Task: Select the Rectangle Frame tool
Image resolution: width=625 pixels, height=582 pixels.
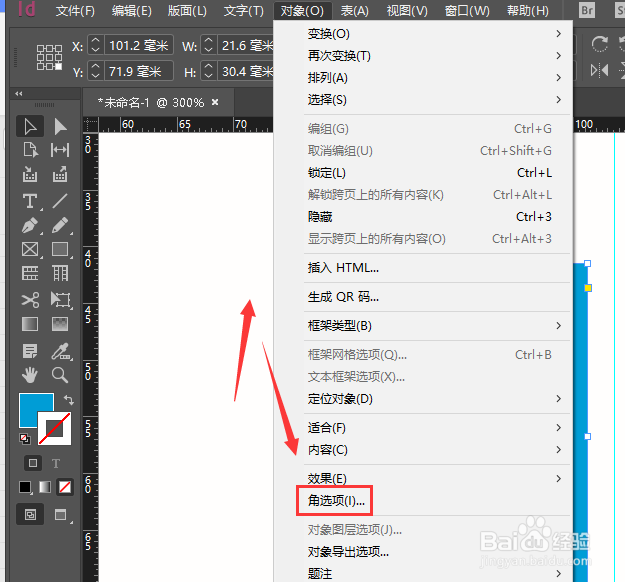Action: click(x=30, y=250)
